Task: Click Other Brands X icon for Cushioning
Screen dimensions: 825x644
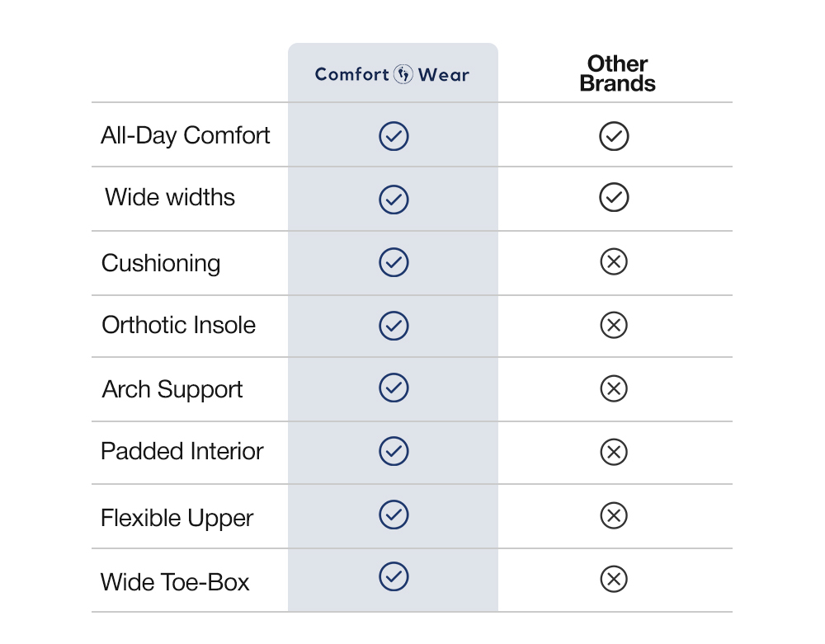Action: click(x=614, y=262)
